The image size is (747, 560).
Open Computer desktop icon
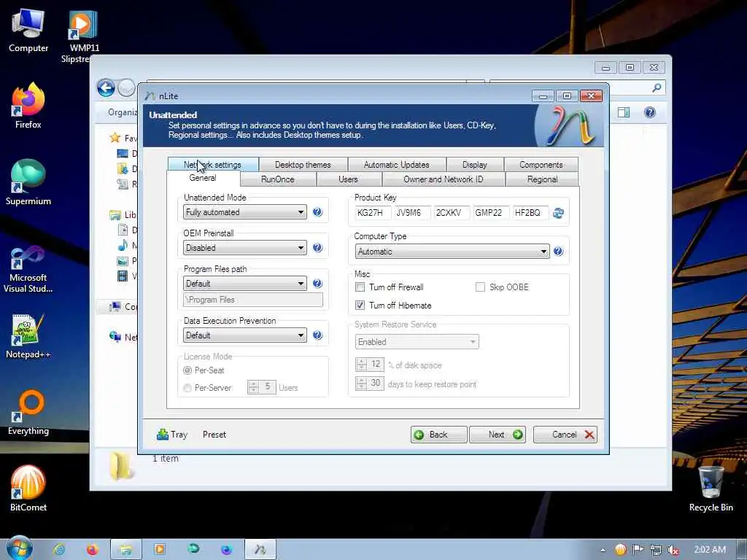pos(28,29)
